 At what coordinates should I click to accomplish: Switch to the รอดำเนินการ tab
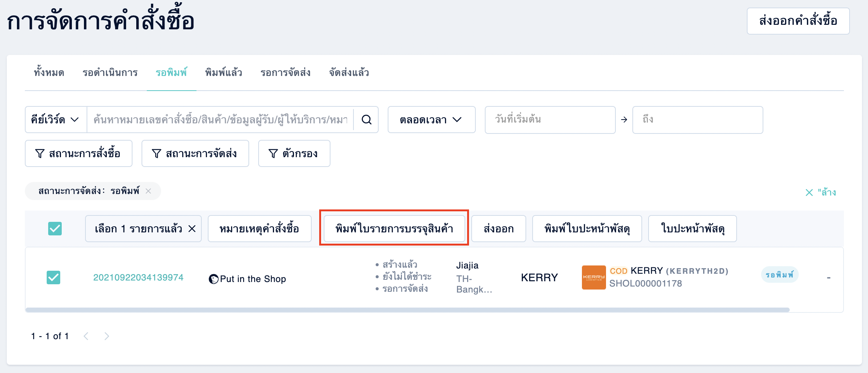coord(110,73)
